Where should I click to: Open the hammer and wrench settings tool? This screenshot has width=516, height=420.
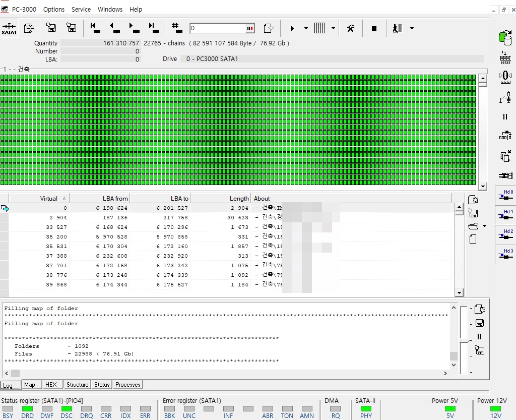[351, 28]
